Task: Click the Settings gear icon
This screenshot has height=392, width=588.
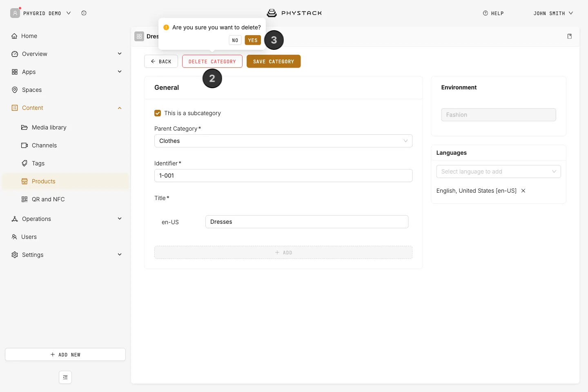Action: click(x=15, y=255)
